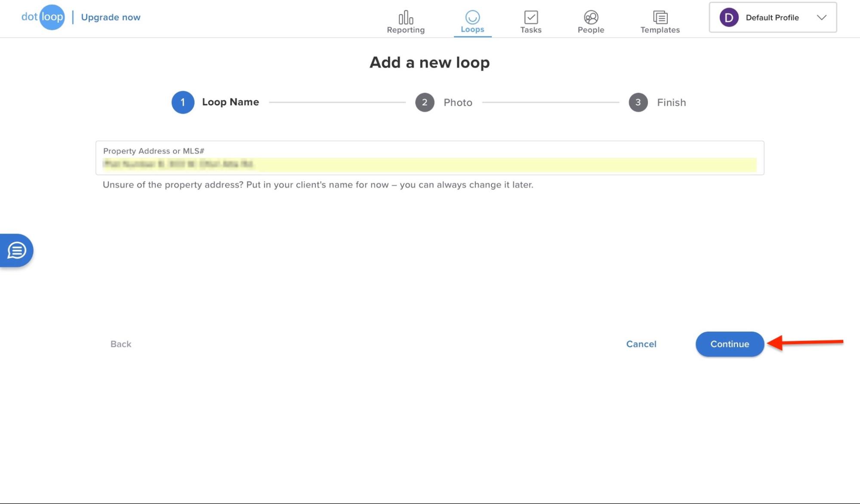Click the Cancel link
The width and height of the screenshot is (860, 504).
click(x=641, y=344)
